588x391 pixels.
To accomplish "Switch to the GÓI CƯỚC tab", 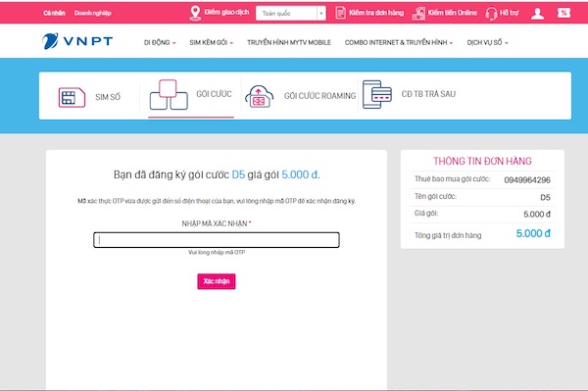I will 214,94.
